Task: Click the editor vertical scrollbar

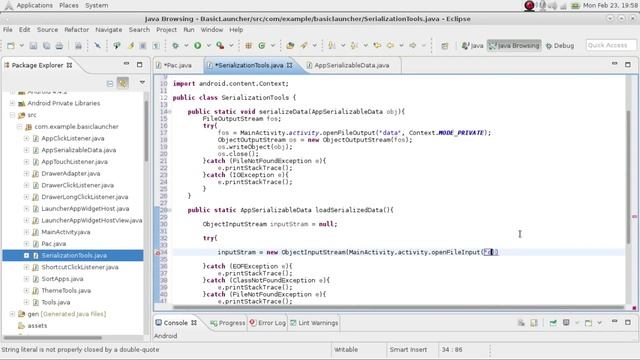Action: click(629, 176)
